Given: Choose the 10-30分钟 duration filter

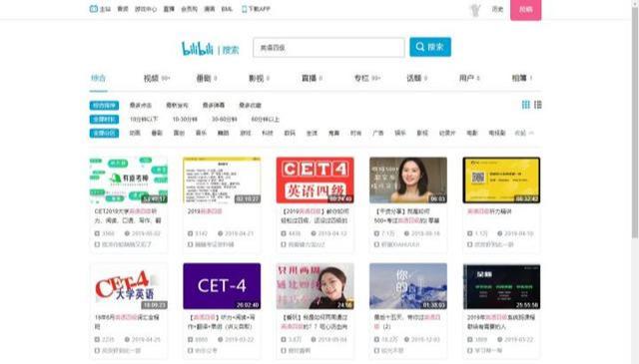Looking at the screenshot, I should [185, 120].
